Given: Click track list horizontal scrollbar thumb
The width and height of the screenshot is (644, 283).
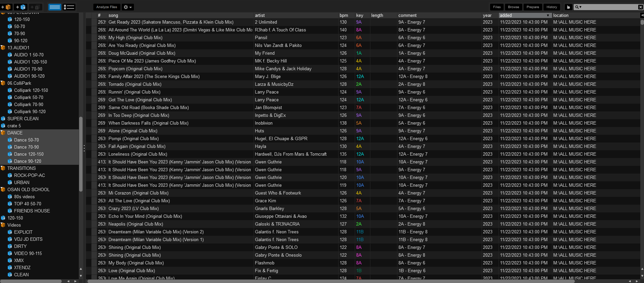Looking at the screenshot, I should click(331, 281).
